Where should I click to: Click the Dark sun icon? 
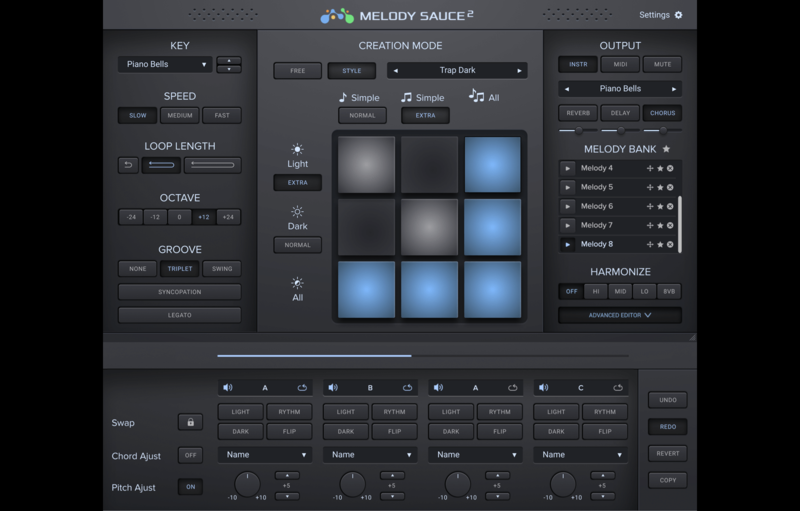(297, 212)
